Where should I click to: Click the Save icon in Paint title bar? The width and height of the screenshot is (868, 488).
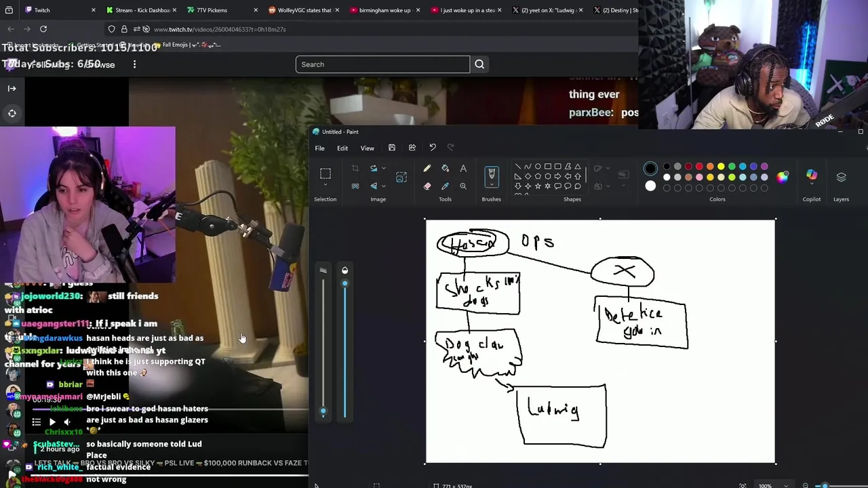(x=391, y=148)
